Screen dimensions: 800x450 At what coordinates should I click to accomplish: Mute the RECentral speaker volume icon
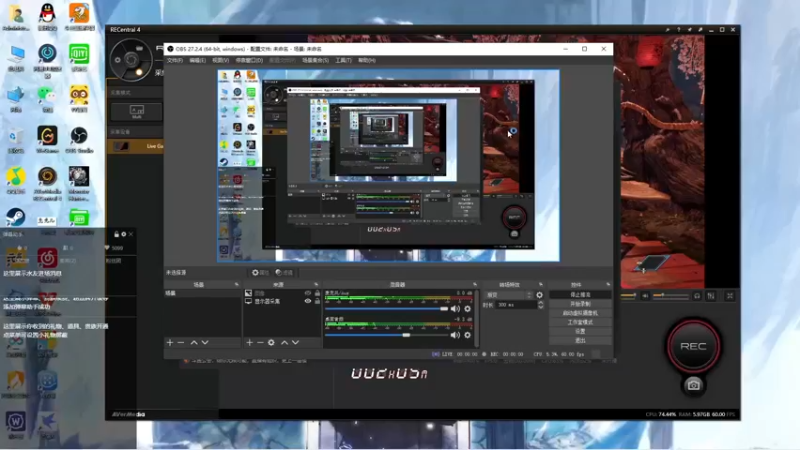[x=645, y=295]
